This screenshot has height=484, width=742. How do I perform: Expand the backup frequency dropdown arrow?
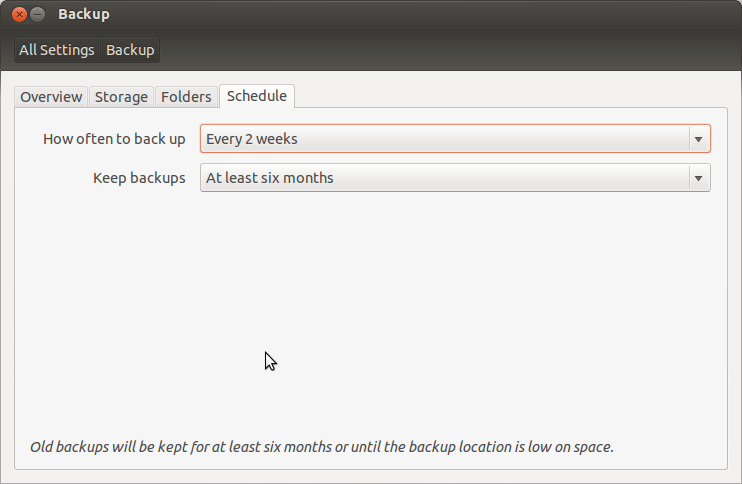[x=698, y=139]
